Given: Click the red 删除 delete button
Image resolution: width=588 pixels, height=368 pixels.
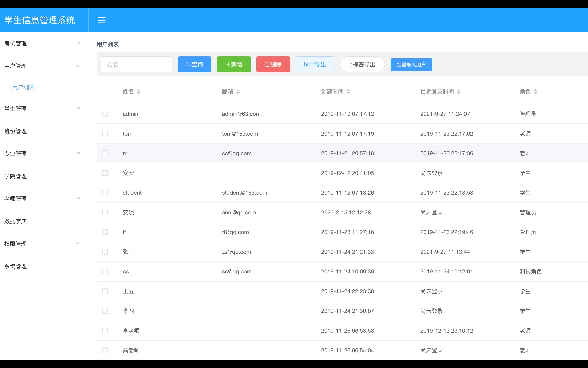Looking at the screenshot, I should pos(273,64).
